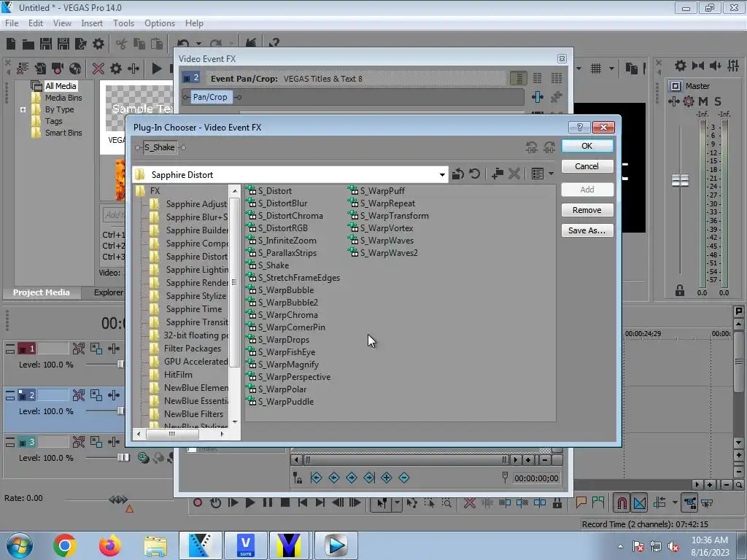
Task: Click the Stop button in transport bar
Action: (285, 503)
